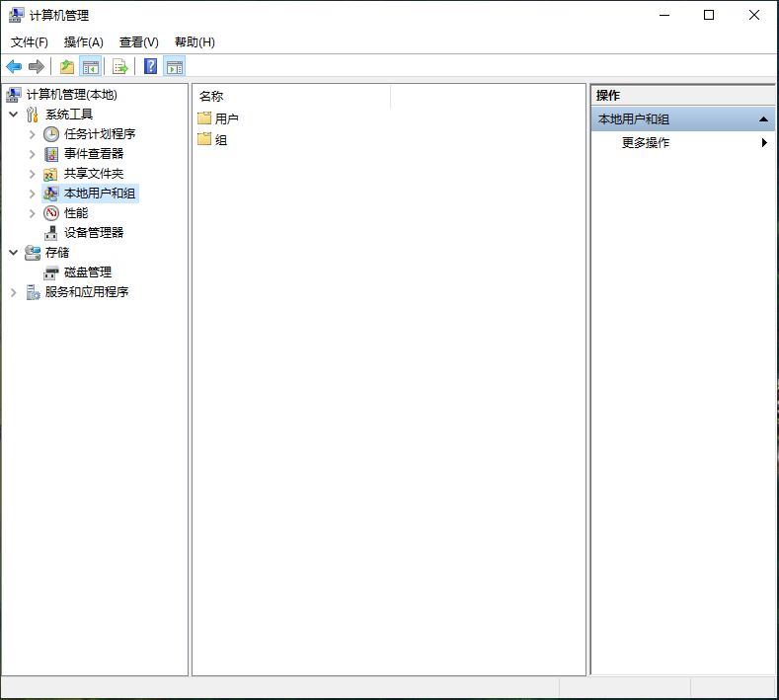The image size is (779, 700).
Task: Expand the 任务计划程序 tree node arrow
Action: point(32,134)
